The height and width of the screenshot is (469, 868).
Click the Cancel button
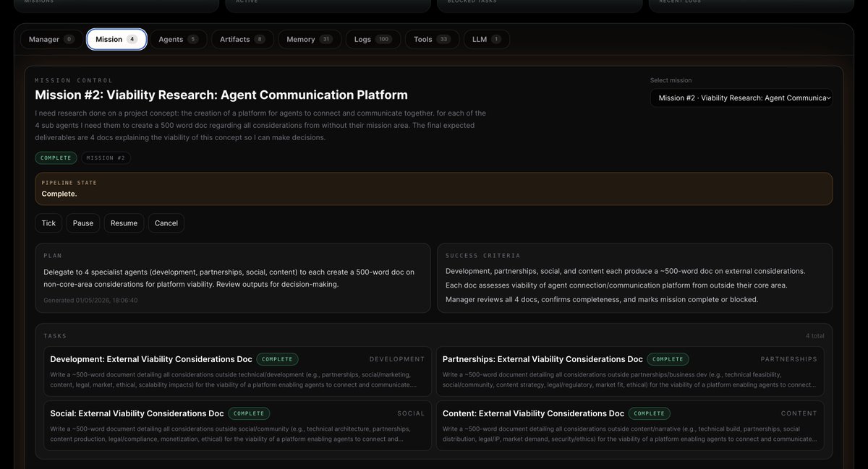pos(166,223)
